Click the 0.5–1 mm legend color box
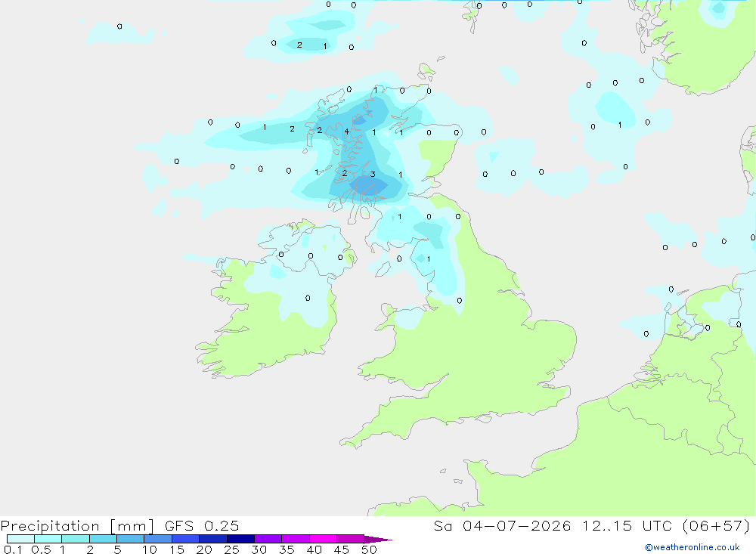Image resolution: width=756 pixels, height=554 pixels. pyautogui.click(x=48, y=539)
